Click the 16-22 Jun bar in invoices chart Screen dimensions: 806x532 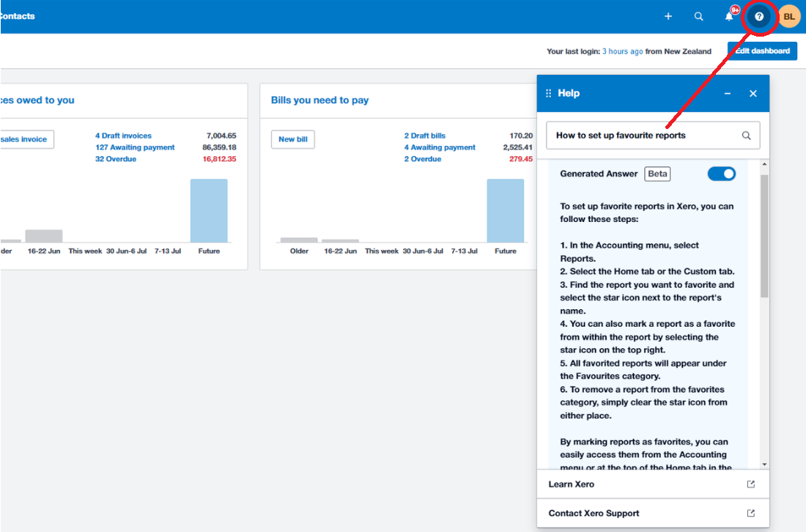coord(44,236)
